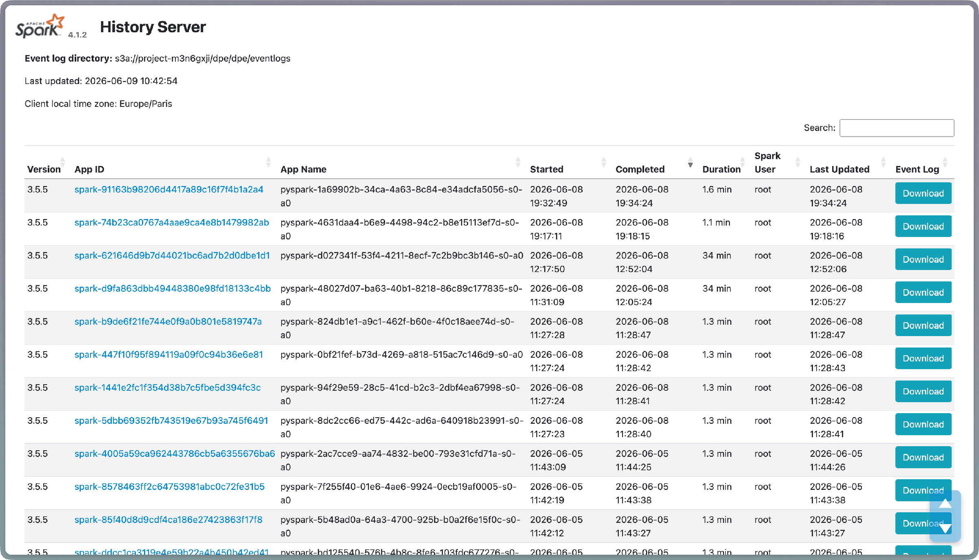Open app spark-8578463ff2c64753981abc0c72fe31b5

[x=170, y=487]
